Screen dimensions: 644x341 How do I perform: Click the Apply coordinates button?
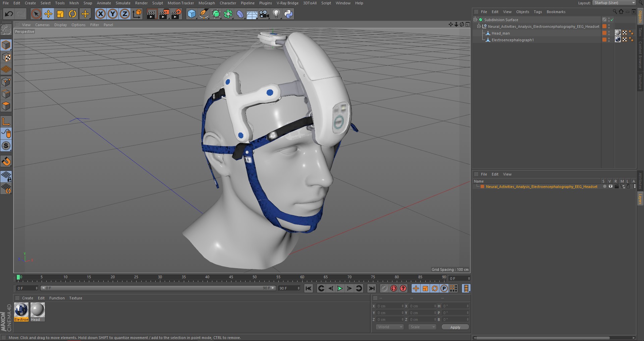(455, 327)
